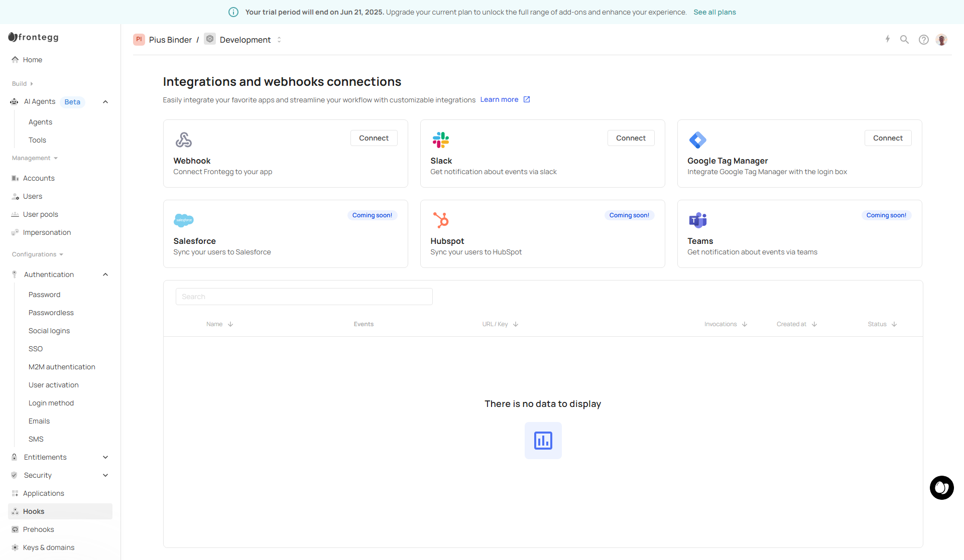
Task: Click the Microsoft Teams logo
Action: point(698,220)
